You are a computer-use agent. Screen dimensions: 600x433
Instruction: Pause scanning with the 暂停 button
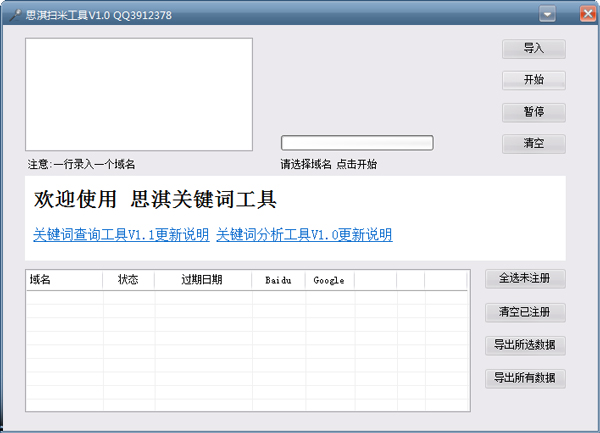coord(533,112)
